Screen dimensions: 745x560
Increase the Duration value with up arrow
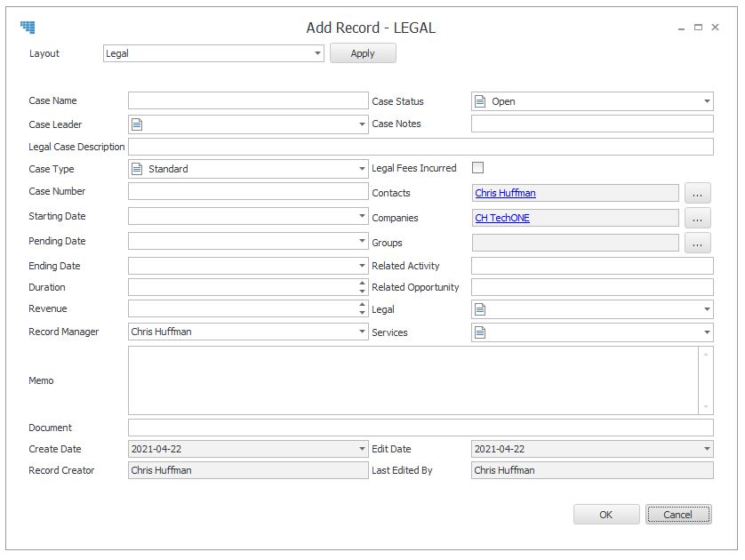click(362, 283)
